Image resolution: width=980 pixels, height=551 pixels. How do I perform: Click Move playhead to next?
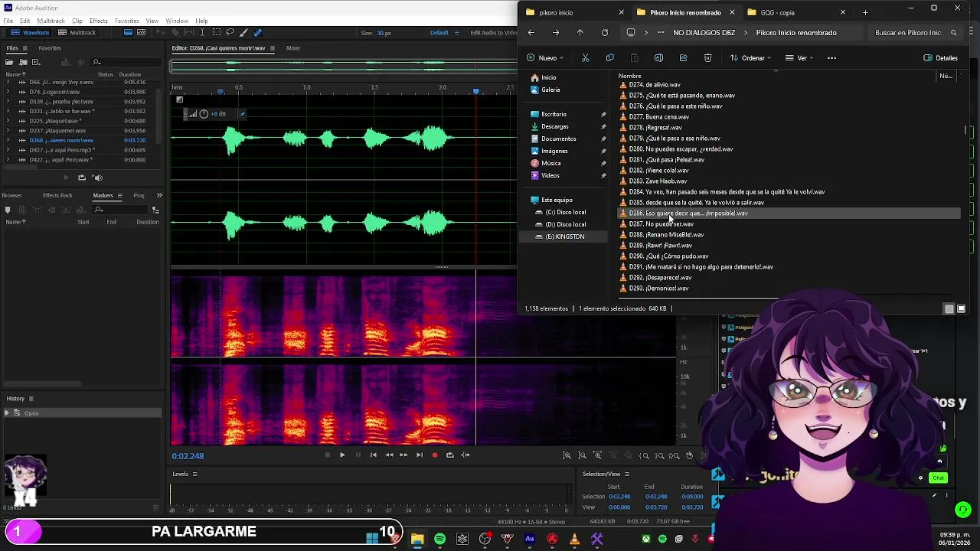pyautogui.click(x=419, y=455)
